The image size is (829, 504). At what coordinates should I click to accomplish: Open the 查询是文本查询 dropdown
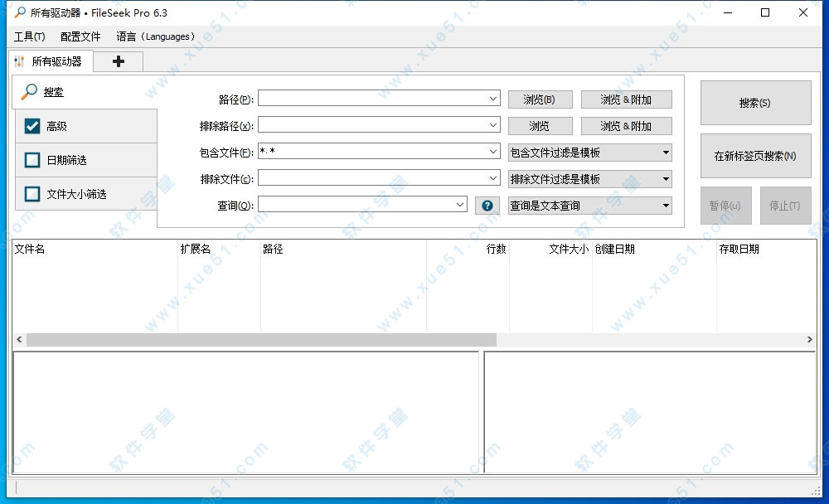589,205
